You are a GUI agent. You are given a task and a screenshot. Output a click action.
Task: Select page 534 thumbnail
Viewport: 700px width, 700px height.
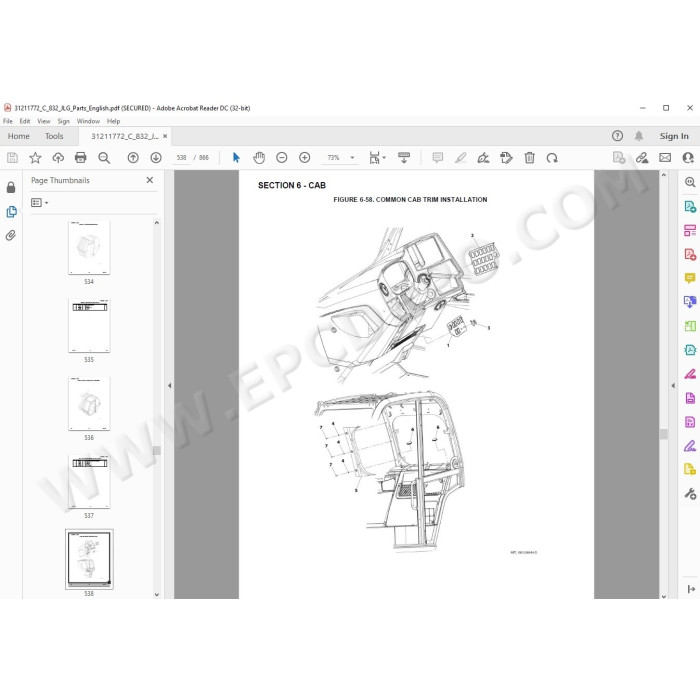tap(89, 247)
